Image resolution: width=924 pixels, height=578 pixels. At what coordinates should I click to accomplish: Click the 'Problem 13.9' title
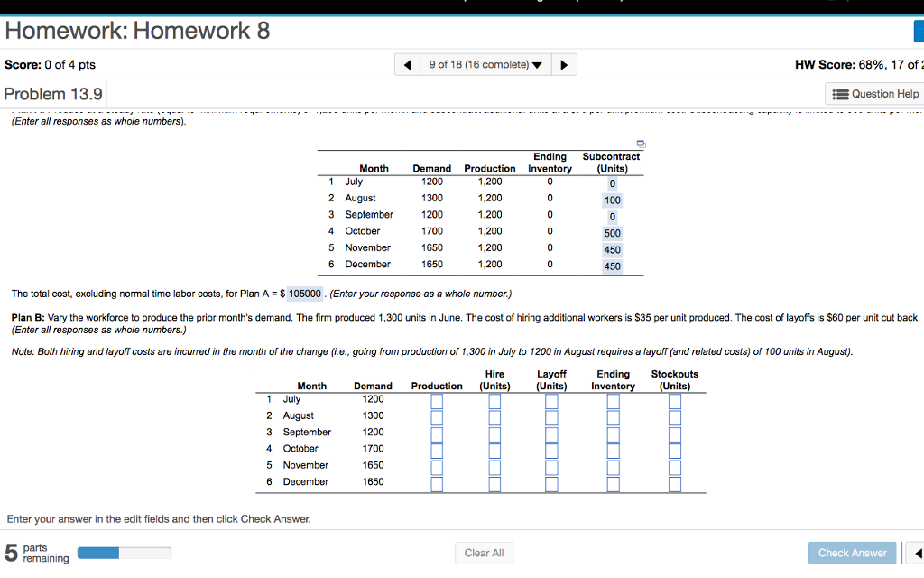coord(53,94)
